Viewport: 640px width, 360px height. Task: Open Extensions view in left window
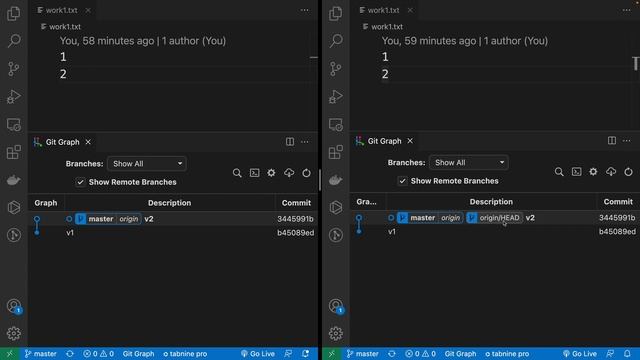14,152
